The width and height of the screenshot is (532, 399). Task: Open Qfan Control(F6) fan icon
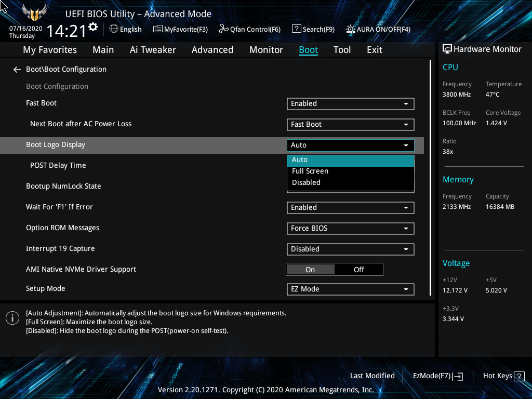[223, 29]
